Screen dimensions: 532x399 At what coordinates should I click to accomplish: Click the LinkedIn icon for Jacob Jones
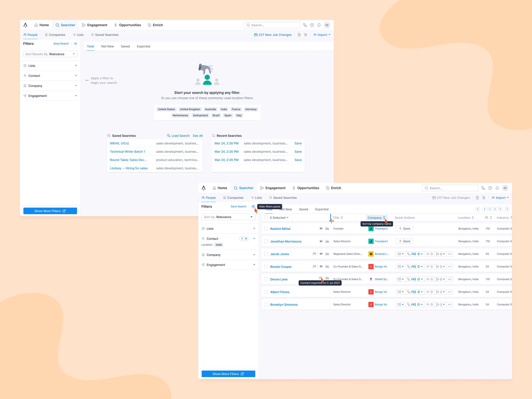[x=327, y=254]
